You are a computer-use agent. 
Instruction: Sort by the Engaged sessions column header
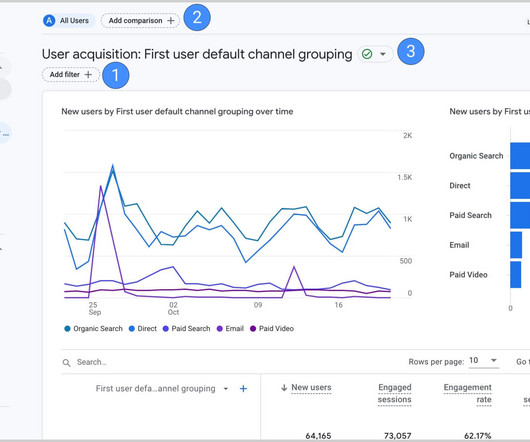[x=394, y=394]
